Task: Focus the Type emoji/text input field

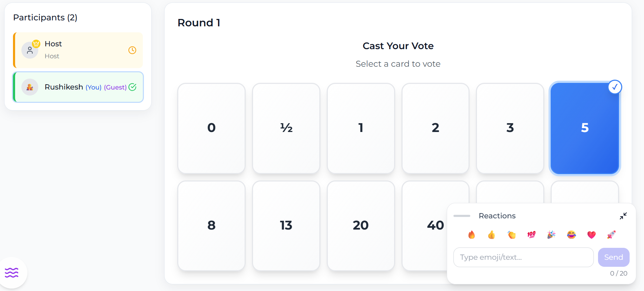Action: (523, 257)
